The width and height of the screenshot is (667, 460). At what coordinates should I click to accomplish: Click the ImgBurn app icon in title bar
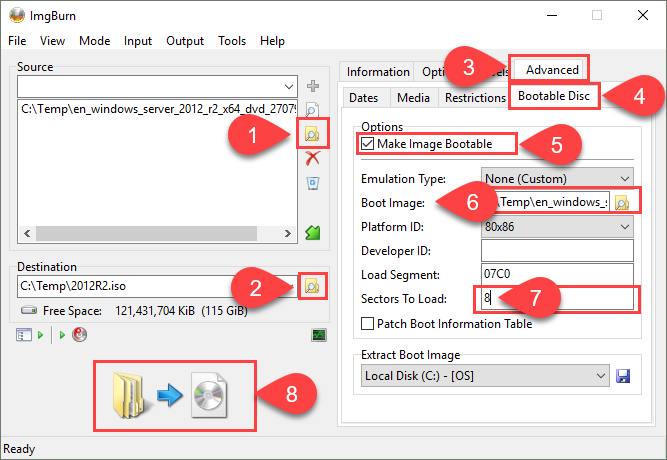pyautogui.click(x=17, y=16)
